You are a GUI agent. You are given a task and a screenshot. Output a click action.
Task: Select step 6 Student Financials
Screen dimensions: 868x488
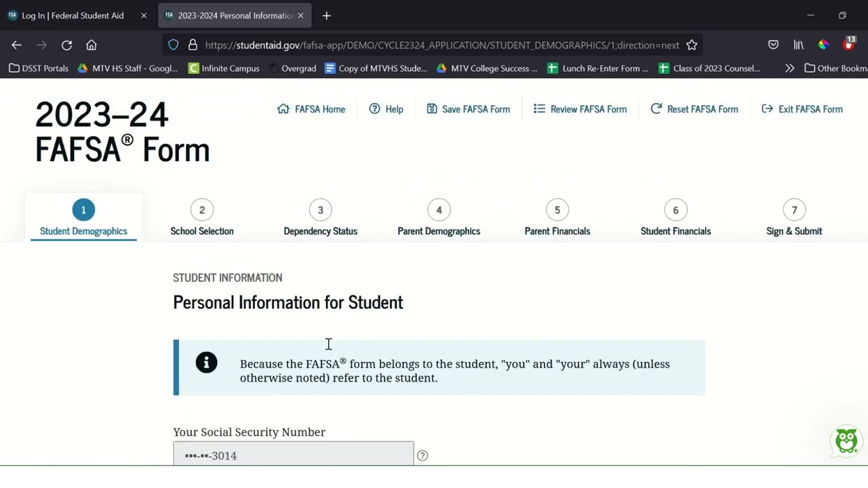click(x=675, y=219)
